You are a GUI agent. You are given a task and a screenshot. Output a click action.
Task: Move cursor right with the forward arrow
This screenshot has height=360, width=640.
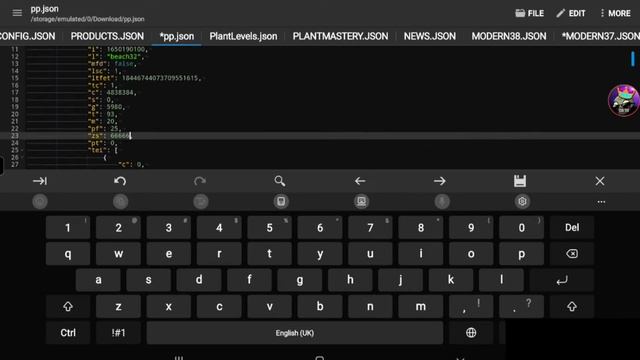point(440,181)
